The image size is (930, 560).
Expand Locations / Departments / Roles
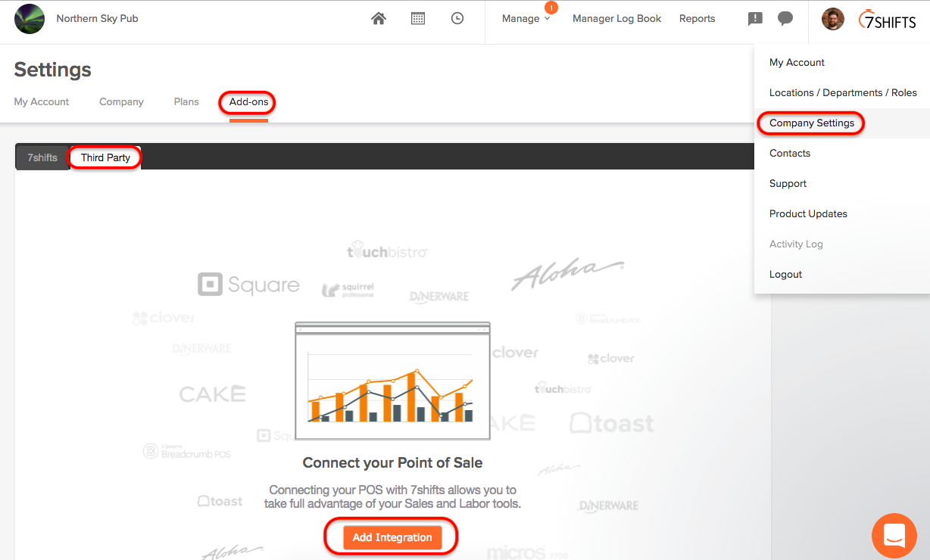[x=842, y=92]
